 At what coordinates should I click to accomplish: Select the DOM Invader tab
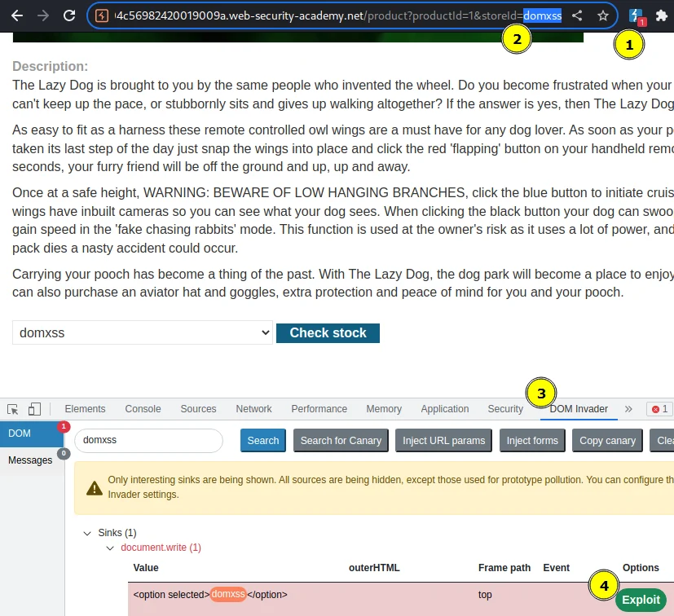click(579, 409)
